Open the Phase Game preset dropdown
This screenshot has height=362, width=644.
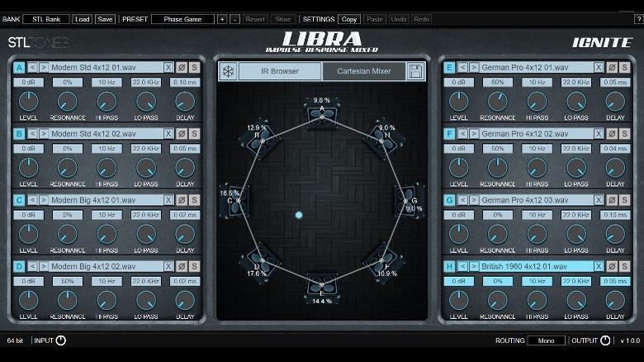182,18
